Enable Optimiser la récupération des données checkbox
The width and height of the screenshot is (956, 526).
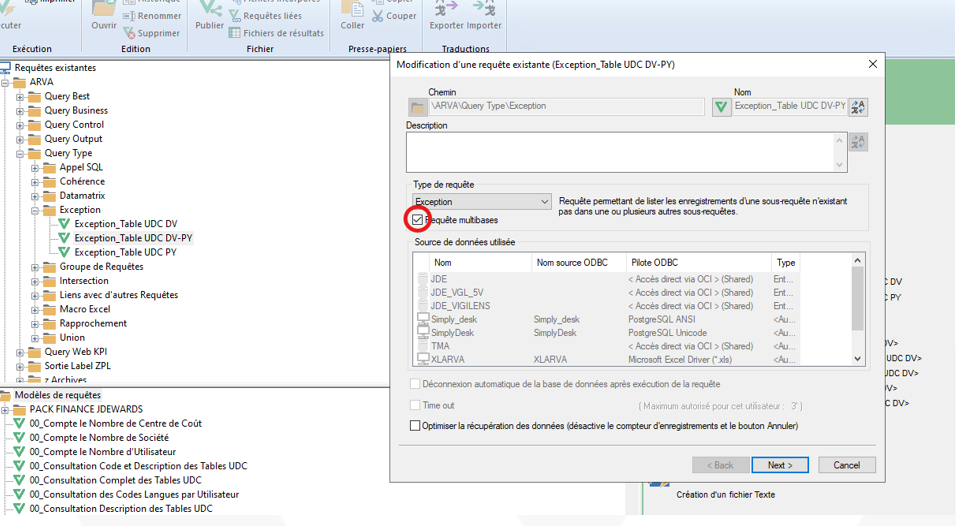pyautogui.click(x=416, y=426)
